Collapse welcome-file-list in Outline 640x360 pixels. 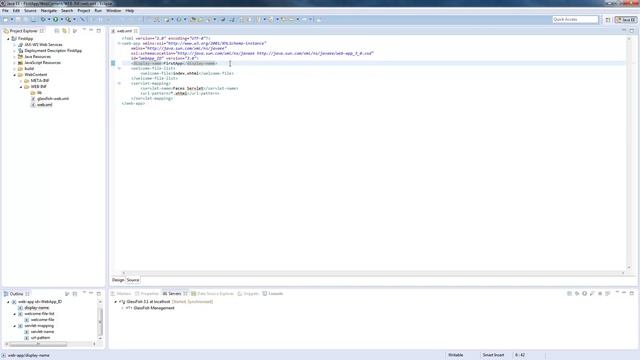coord(15,314)
